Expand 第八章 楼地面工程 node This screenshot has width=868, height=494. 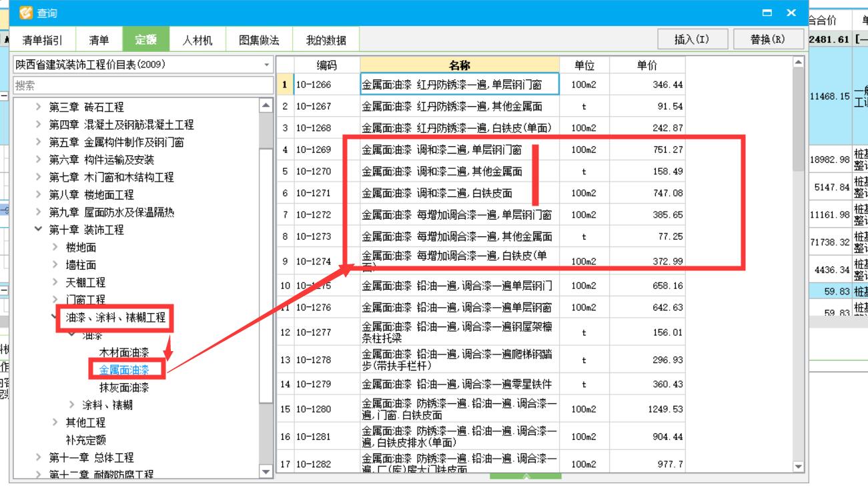pyautogui.click(x=38, y=194)
